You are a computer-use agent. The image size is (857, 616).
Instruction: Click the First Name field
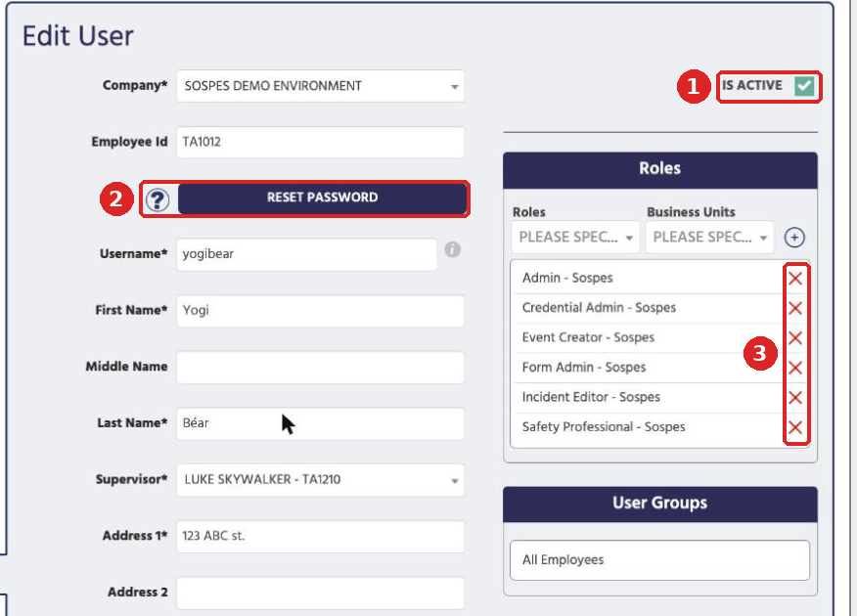[x=320, y=311]
